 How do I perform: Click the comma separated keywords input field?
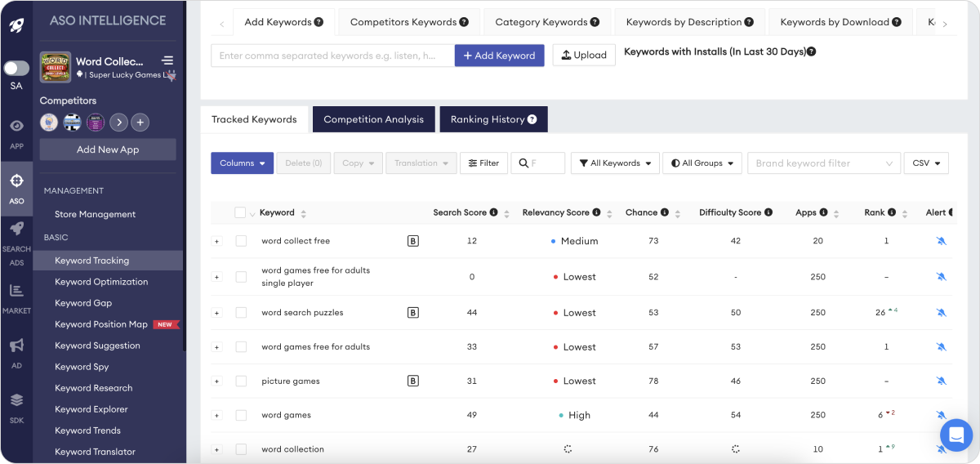(x=333, y=56)
